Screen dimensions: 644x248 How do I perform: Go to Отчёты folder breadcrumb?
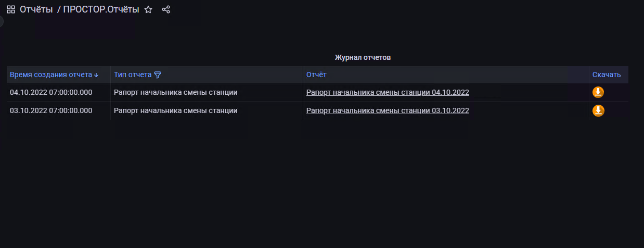(36, 9)
